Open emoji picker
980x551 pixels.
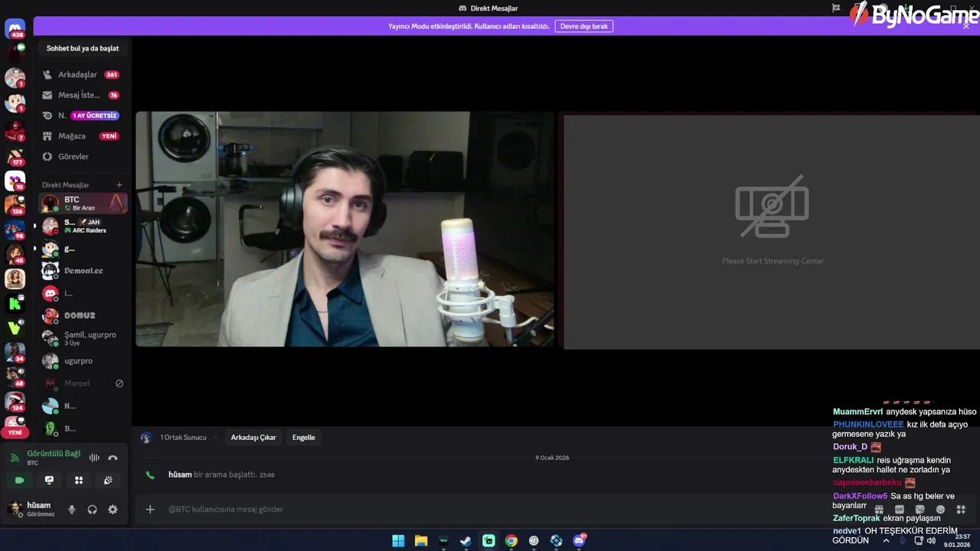click(940, 509)
